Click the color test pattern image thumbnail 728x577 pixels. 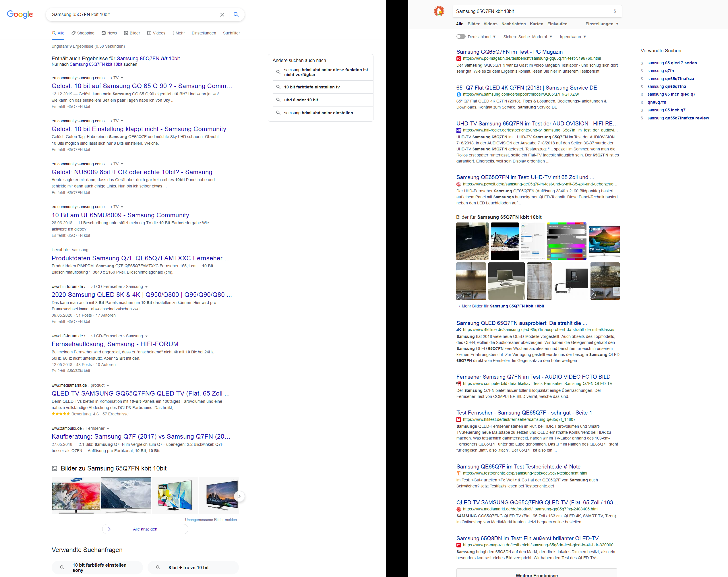566,241
